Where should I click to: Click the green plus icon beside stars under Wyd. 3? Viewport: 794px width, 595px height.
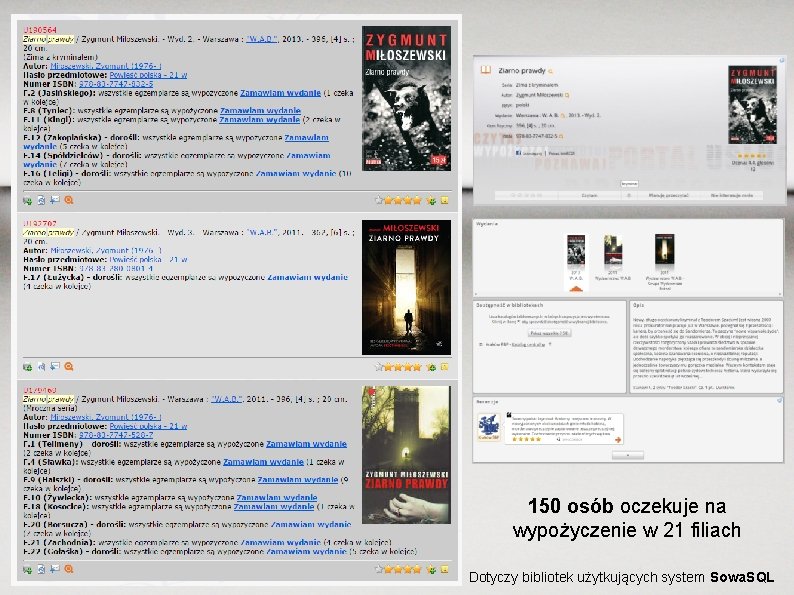[431, 367]
